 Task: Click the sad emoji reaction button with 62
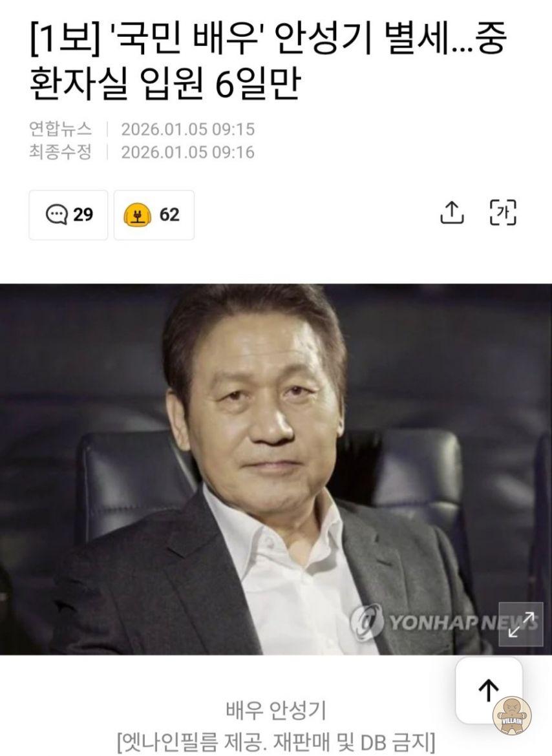click(154, 215)
